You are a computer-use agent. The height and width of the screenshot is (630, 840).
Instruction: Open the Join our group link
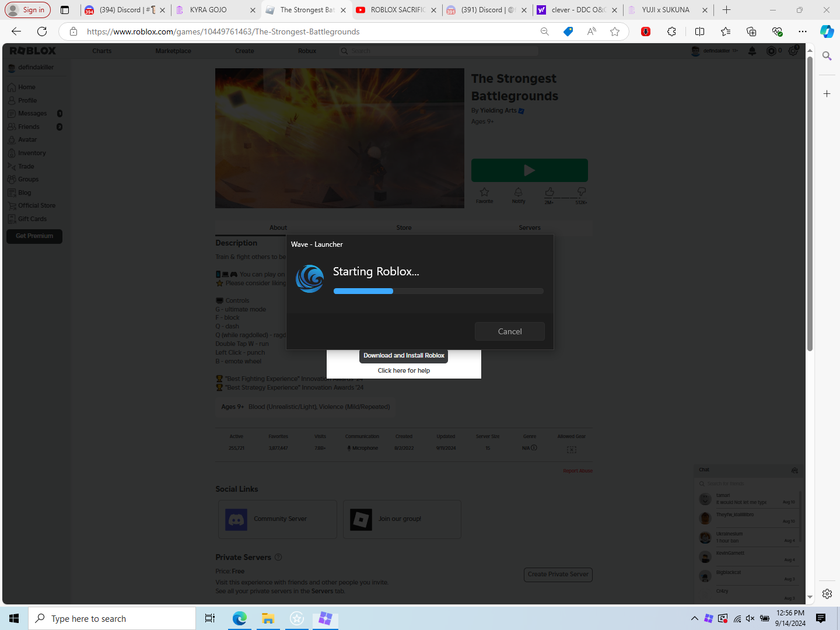[402, 519]
